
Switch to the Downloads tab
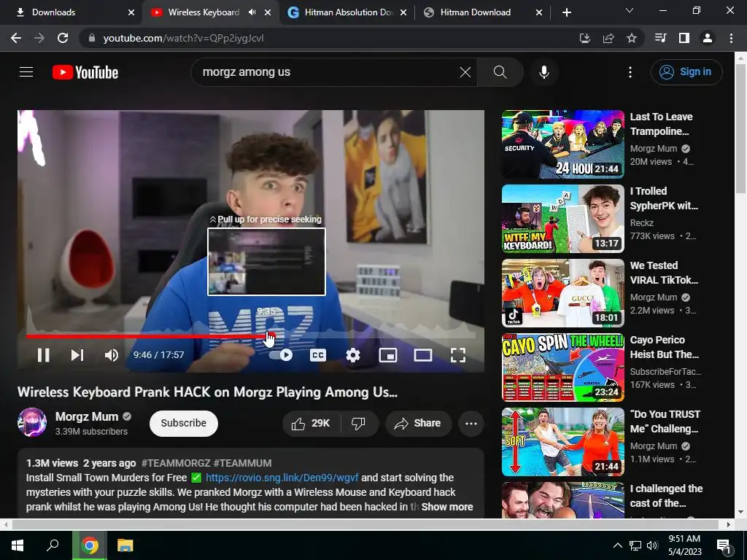[x=71, y=12]
